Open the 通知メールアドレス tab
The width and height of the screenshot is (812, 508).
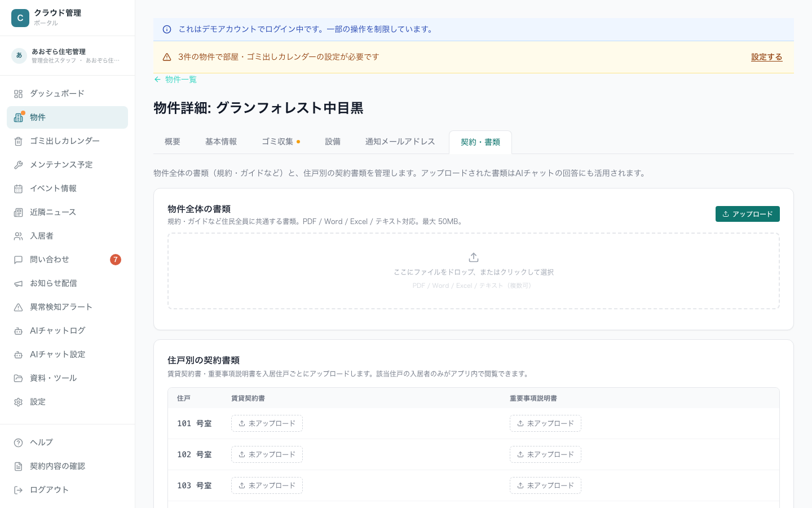400,142
